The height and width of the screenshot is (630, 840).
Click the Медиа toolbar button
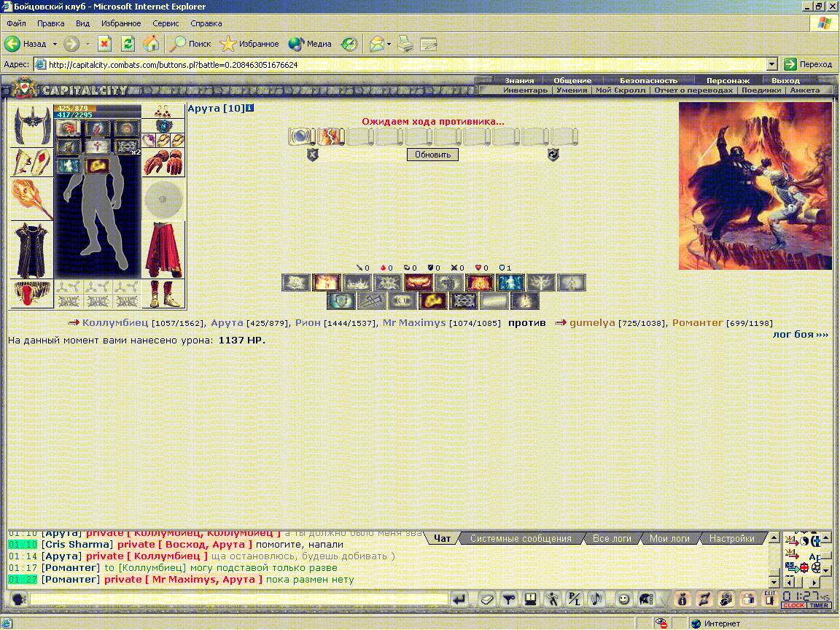[310, 44]
